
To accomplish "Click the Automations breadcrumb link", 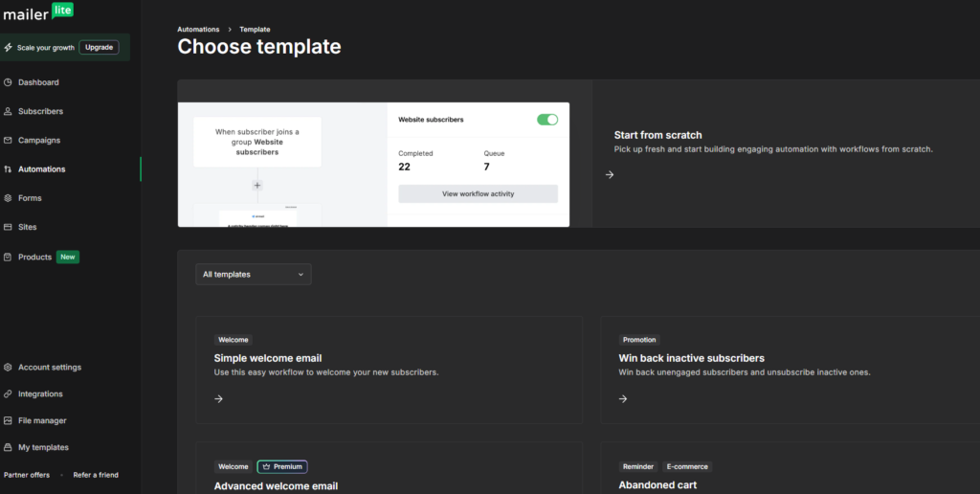I will coord(198,30).
